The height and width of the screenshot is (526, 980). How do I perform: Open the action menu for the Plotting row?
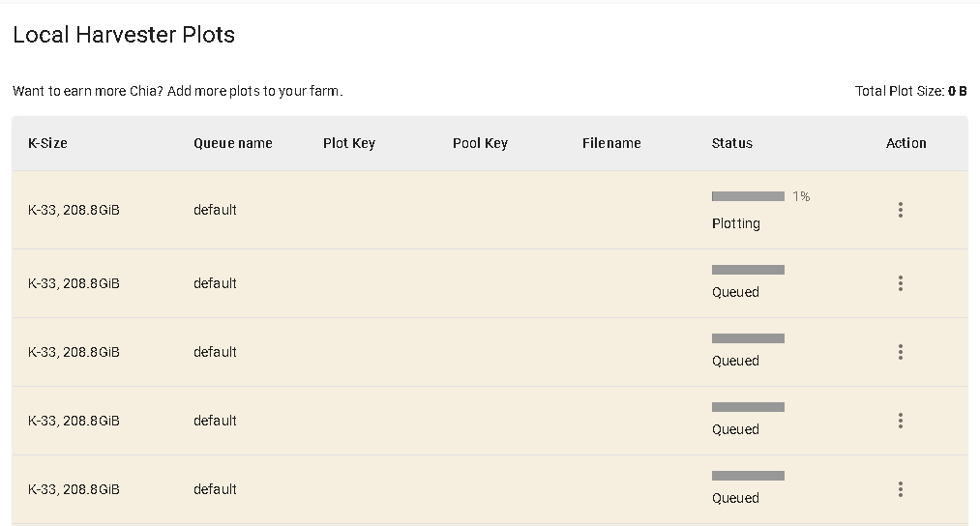point(900,210)
